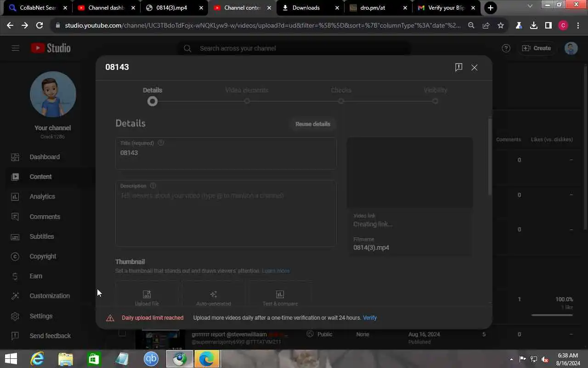Click the Verify link in upload limit warning
The height and width of the screenshot is (368, 588).
coord(370,318)
